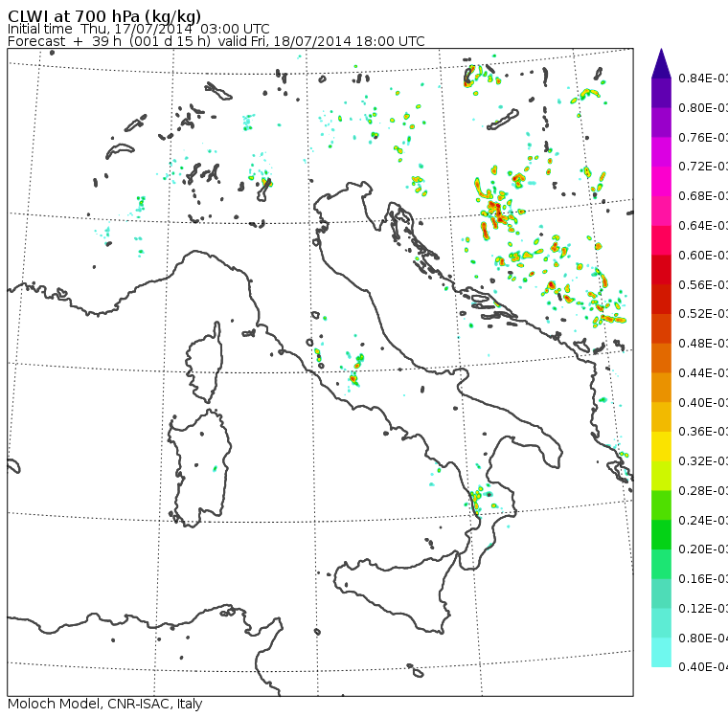Click the 0.40E-04 colorbar label
This screenshot has height=717, width=728.
(703, 667)
